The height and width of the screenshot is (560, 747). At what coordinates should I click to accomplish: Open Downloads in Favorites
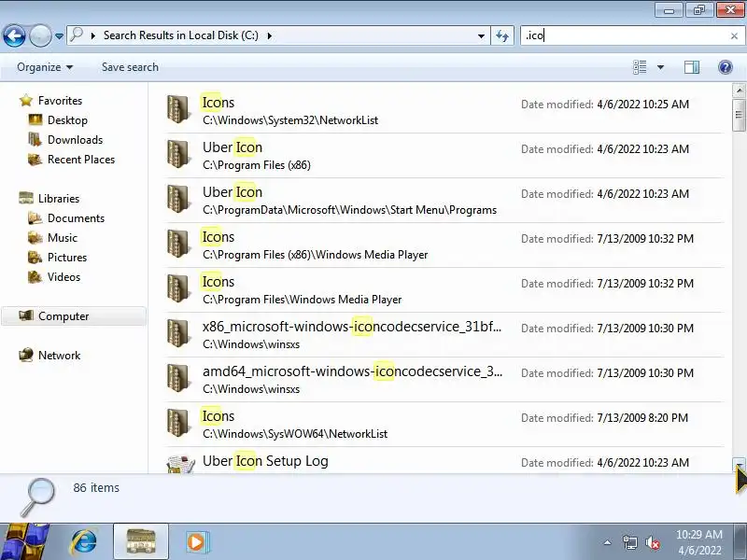tap(75, 139)
